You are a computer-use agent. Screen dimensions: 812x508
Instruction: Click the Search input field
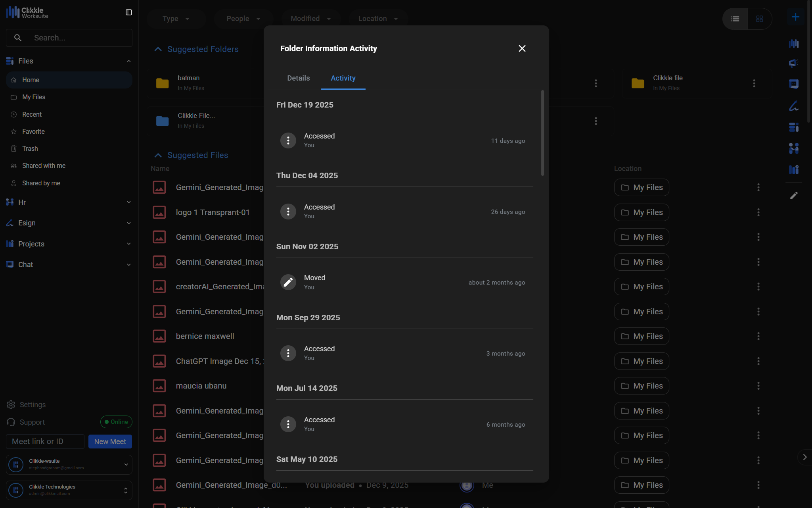[x=75, y=38]
